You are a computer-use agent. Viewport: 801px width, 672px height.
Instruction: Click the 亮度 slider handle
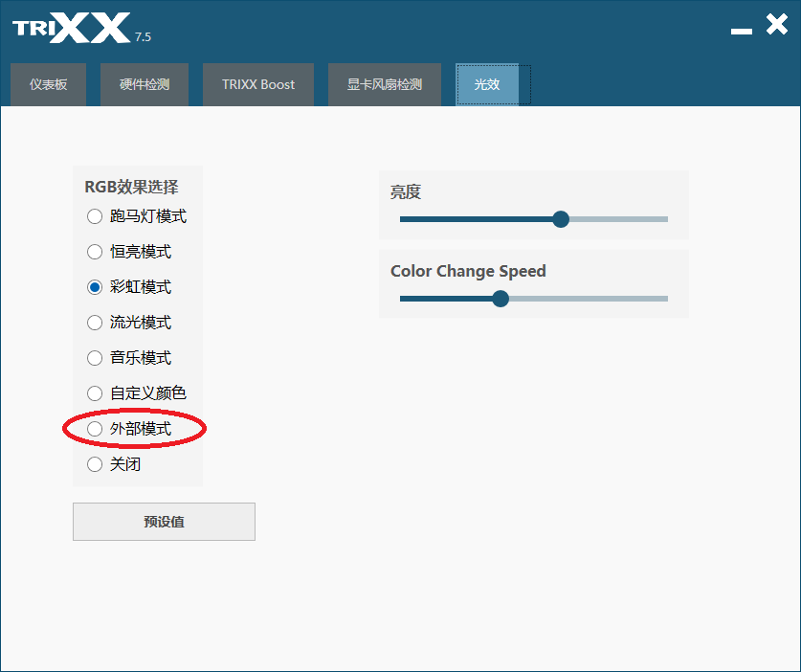[x=561, y=219]
